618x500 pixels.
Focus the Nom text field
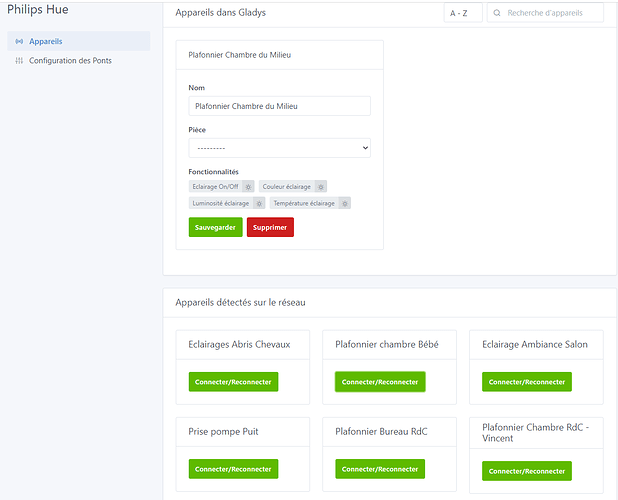coord(279,106)
